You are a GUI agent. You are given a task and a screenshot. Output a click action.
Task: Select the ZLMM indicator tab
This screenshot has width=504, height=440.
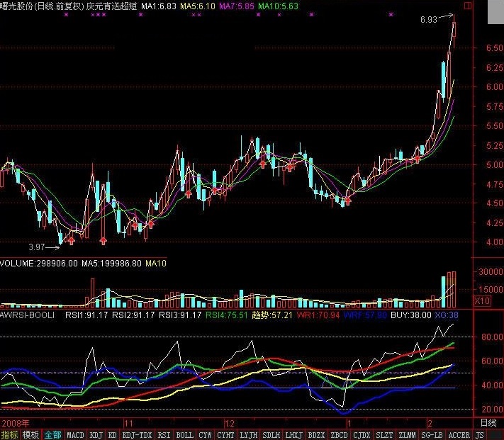click(407, 435)
